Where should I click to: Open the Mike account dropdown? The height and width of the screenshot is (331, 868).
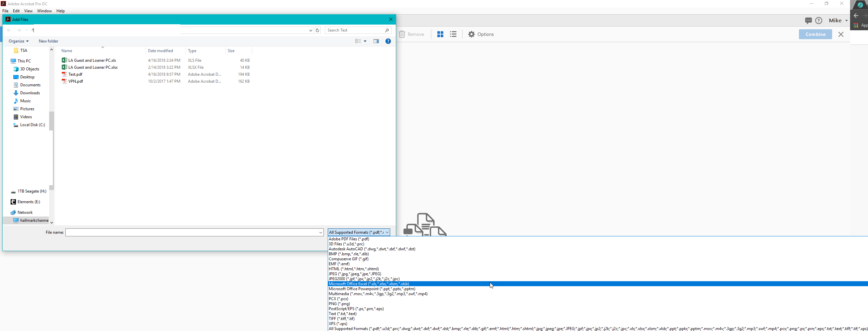(838, 21)
